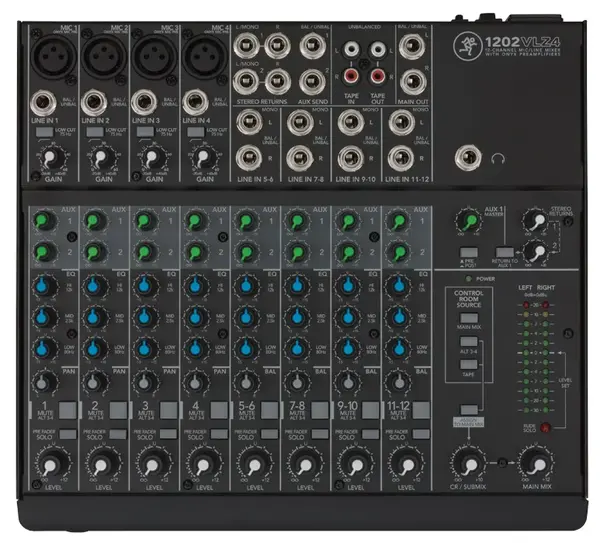Click the 1202VLZ4 model name text
This screenshot has width=600, height=543.
(x=523, y=41)
